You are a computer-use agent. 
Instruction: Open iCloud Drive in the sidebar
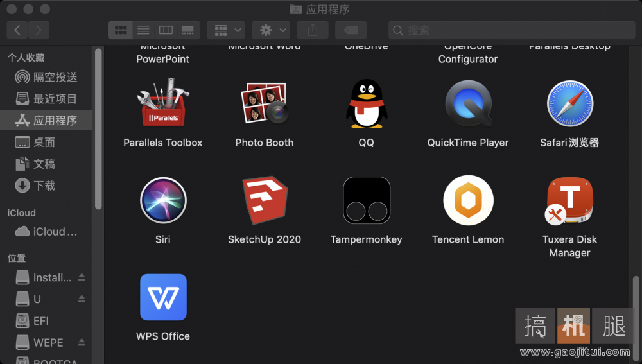46,232
